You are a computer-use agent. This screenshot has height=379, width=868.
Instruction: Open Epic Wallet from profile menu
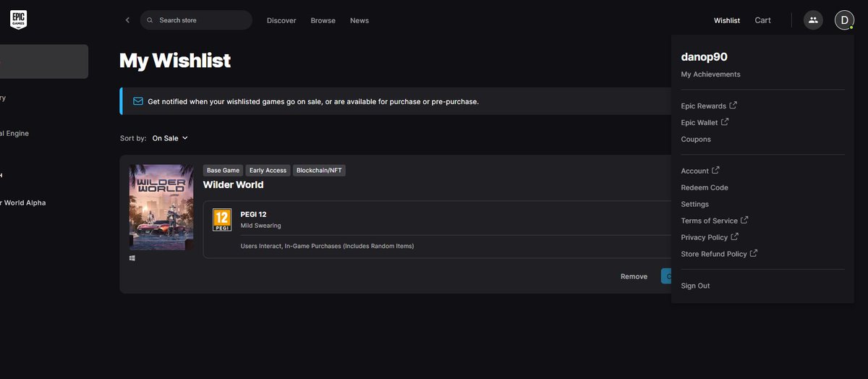(x=699, y=123)
